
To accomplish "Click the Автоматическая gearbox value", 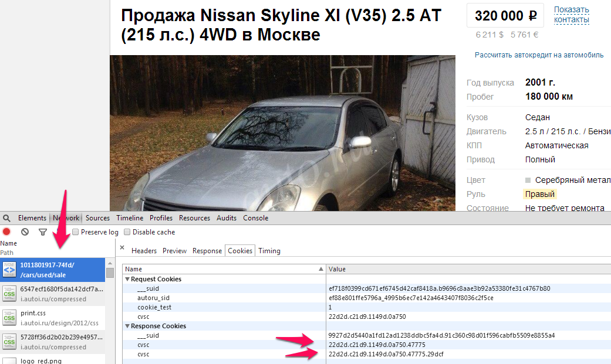I will pos(556,145).
